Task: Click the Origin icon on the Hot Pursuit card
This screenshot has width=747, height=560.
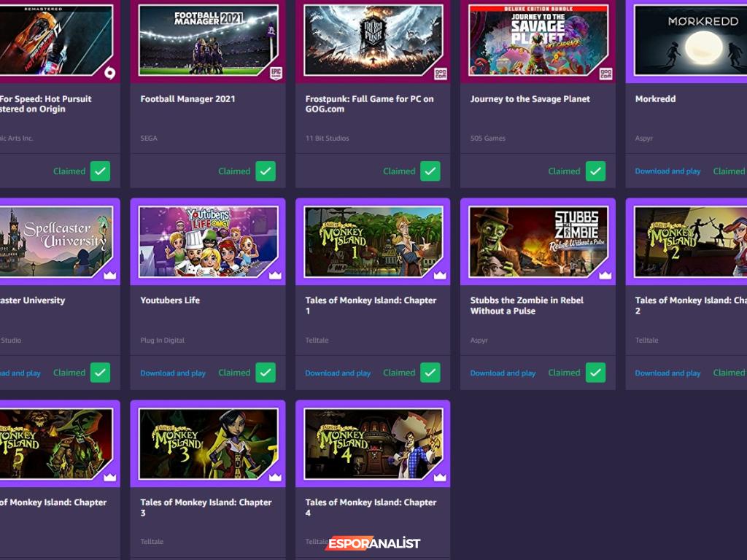Action: click(109, 73)
